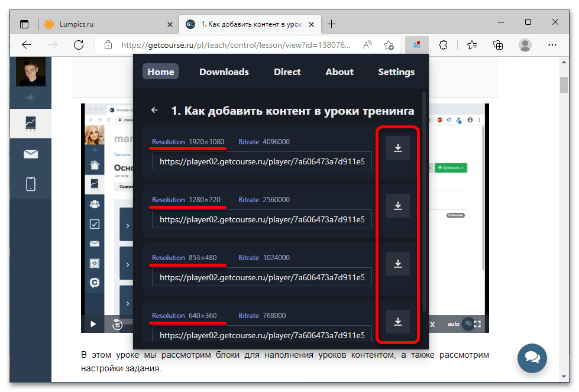This screenshot has width=579, height=392.
Task: Rewind the video 15 seconds
Action: (118, 324)
